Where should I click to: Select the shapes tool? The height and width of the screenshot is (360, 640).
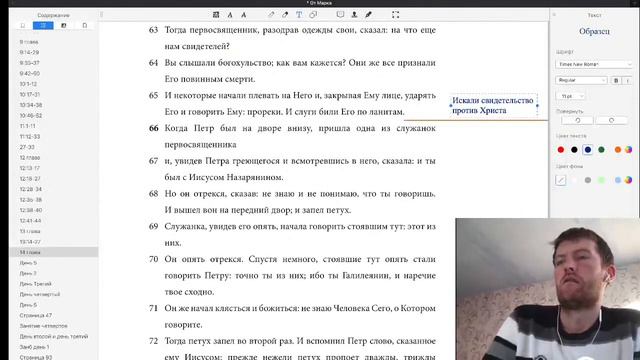click(x=313, y=15)
